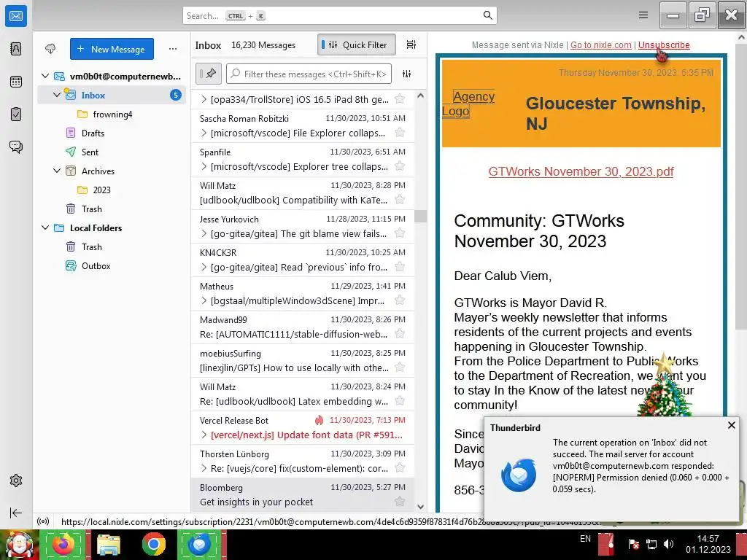Star the Jesse Yurkovich message
The width and height of the screenshot is (747, 560).
click(x=400, y=233)
